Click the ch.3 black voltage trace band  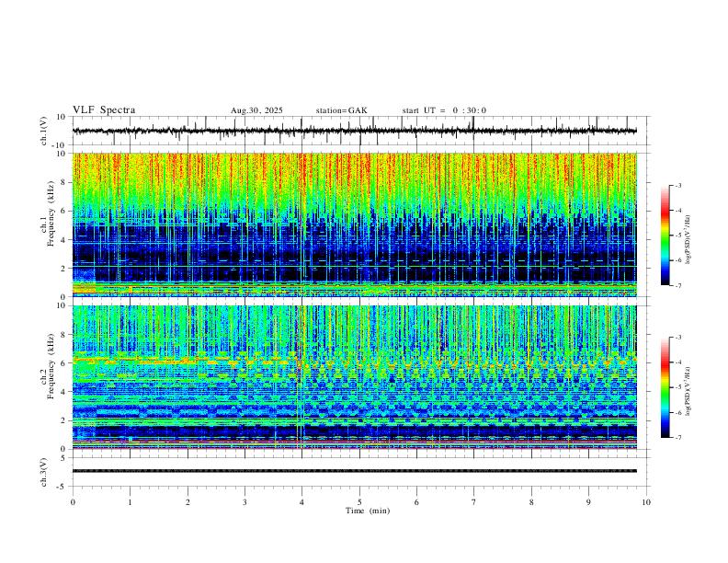point(354,471)
